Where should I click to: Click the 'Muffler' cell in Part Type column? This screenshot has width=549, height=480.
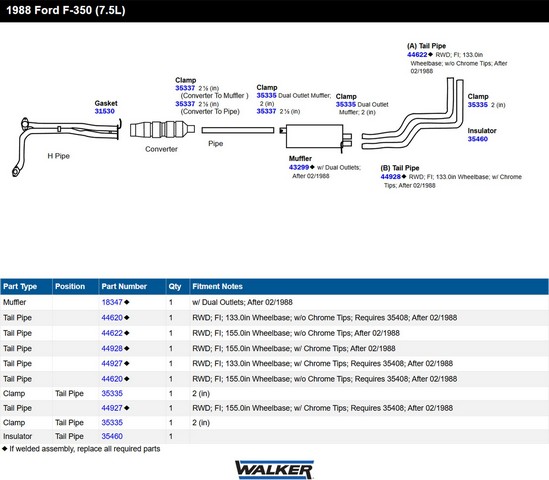pyautogui.click(x=14, y=302)
